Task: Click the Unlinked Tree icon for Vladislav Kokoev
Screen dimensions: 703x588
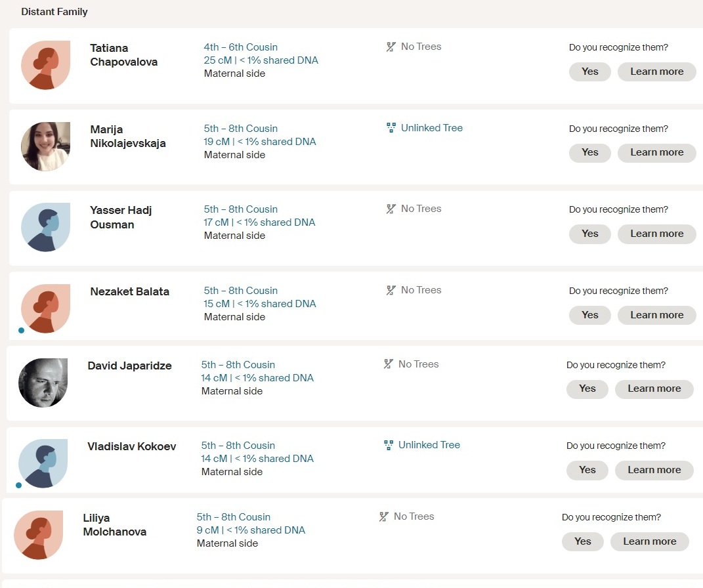Action: click(389, 445)
